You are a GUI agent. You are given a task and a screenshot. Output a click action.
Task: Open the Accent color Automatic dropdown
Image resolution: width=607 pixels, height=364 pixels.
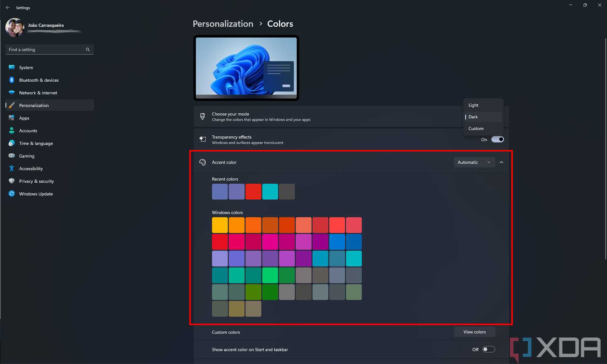[474, 162]
